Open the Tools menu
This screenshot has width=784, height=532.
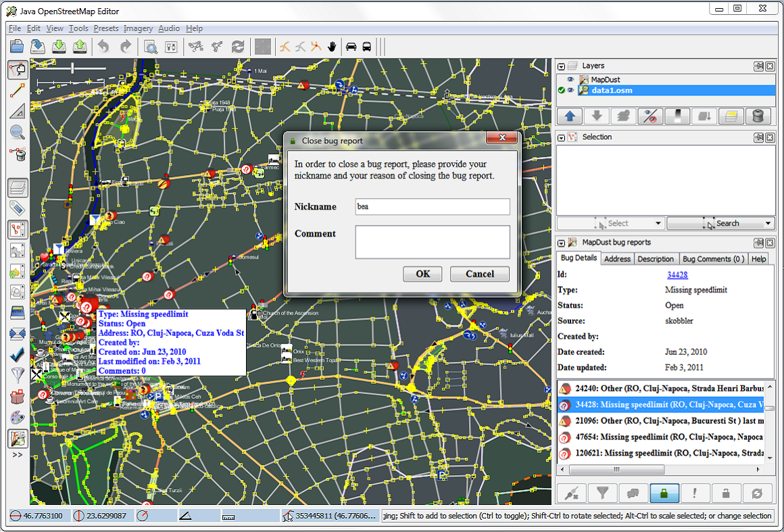click(x=78, y=28)
